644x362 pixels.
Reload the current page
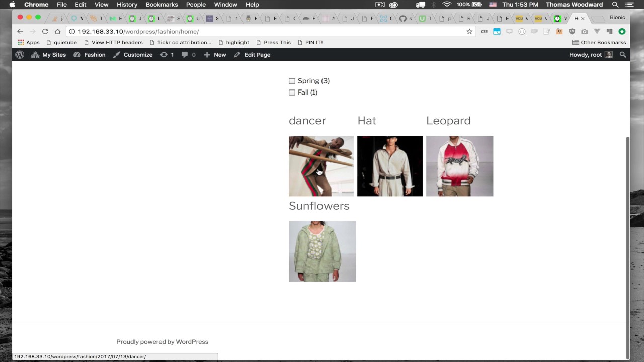pos(45,31)
